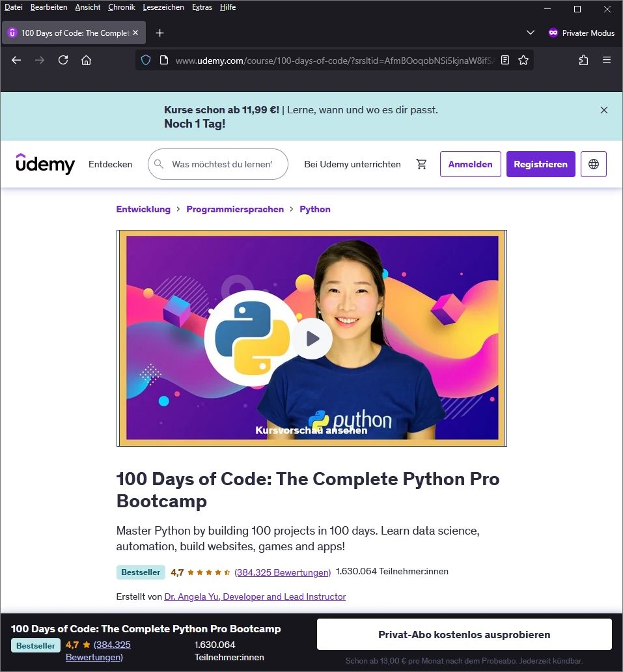Open the Udemy shopping cart
The width and height of the screenshot is (623, 672).
point(422,164)
